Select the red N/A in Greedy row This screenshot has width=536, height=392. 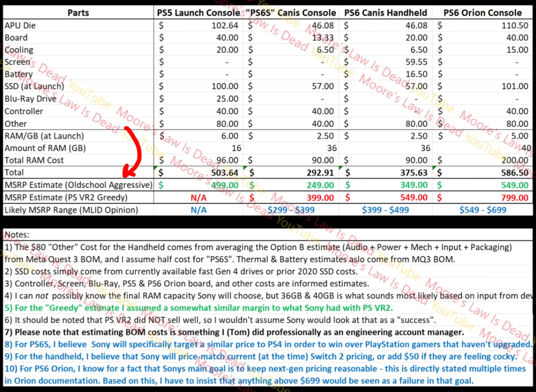(x=199, y=198)
